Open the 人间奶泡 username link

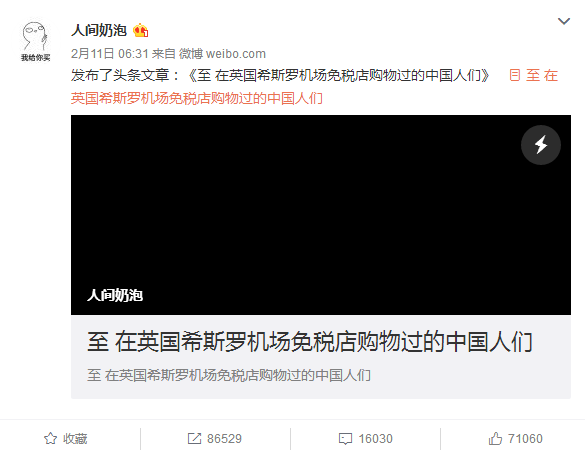[x=99, y=30]
